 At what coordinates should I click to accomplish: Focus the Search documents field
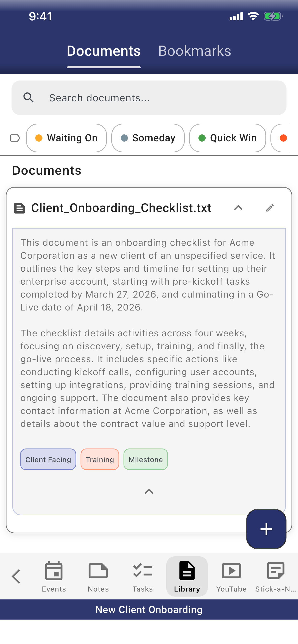tap(149, 98)
